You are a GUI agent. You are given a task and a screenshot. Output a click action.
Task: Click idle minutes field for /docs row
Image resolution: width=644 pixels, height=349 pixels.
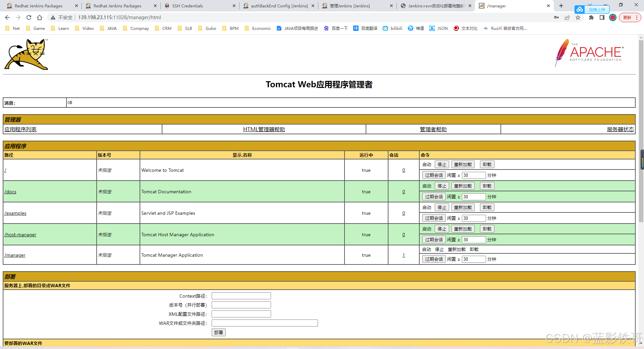pyautogui.click(x=474, y=197)
